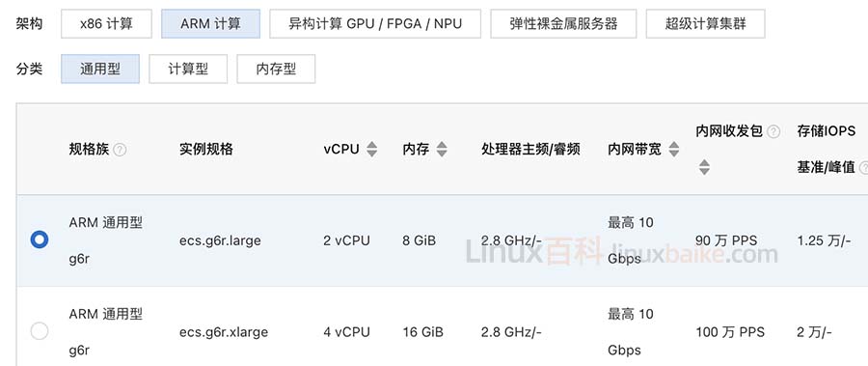Select the ecs.g6r.large radio button
The width and height of the screenshot is (868, 366).
(x=40, y=240)
